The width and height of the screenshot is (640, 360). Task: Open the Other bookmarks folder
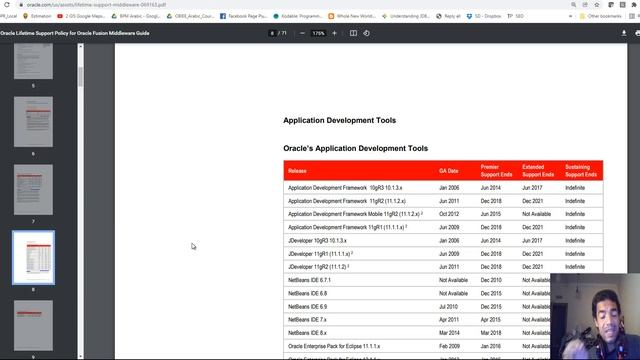tap(600, 16)
